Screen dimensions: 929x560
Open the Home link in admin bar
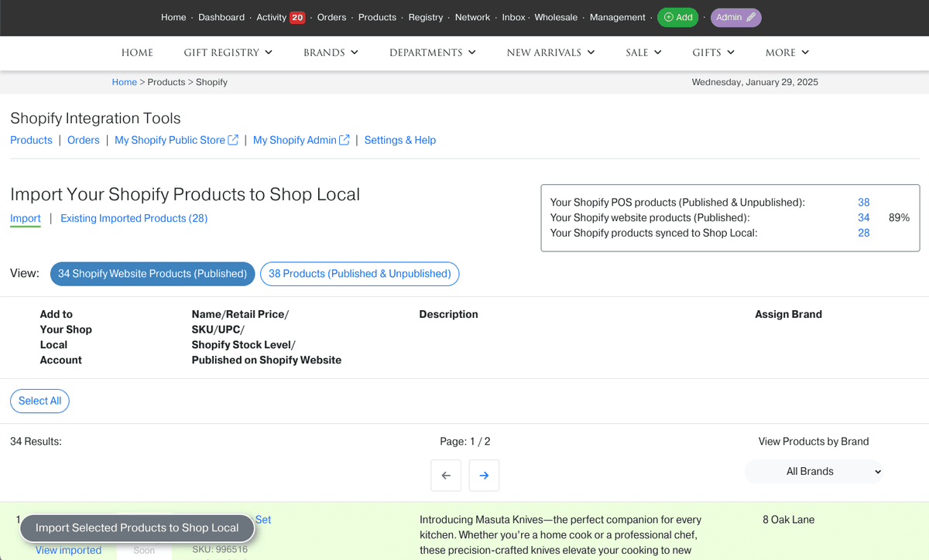tap(173, 17)
